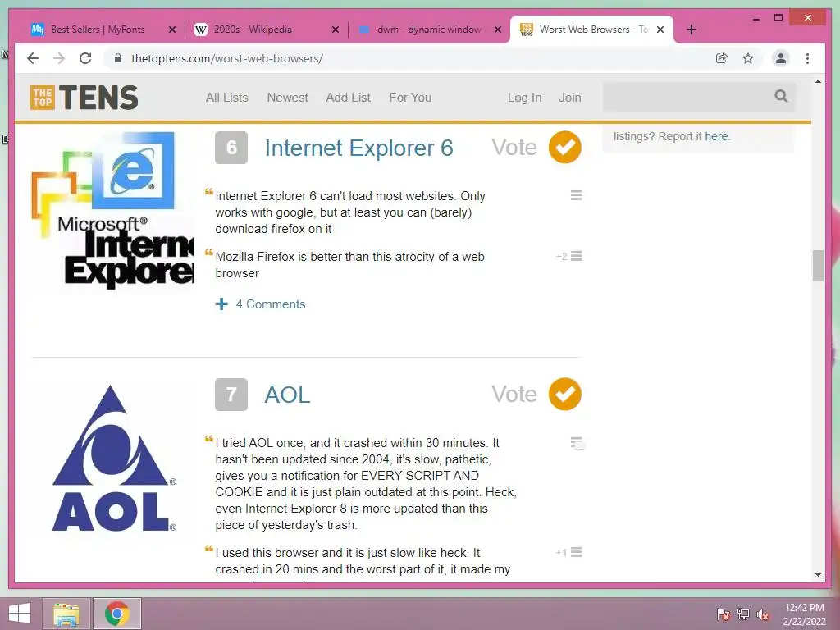Viewport: 840px width, 630px height.
Task: Open menu icon beside 'slow like heck' comment
Action: pos(576,552)
